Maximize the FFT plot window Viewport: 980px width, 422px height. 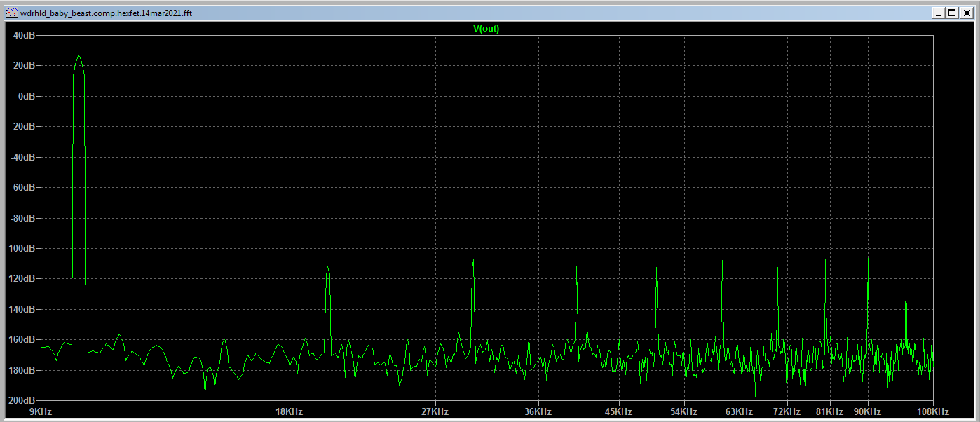(952, 13)
